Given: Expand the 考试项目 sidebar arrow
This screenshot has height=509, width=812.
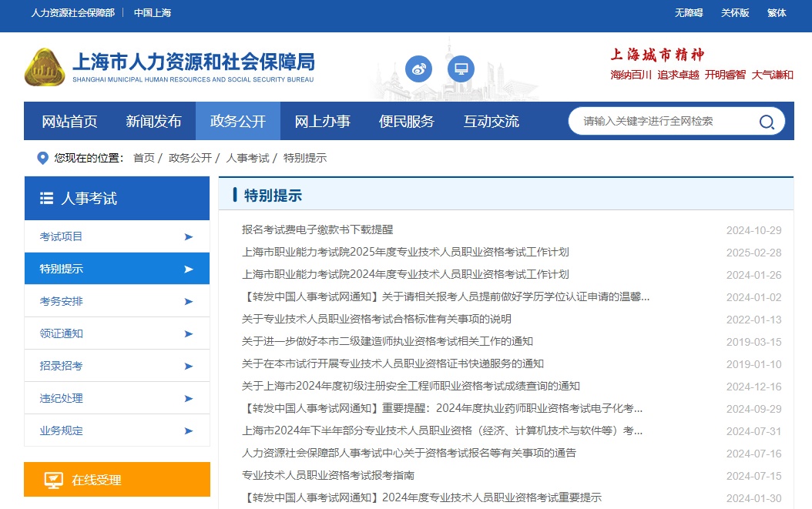Looking at the screenshot, I should tap(189, 237).
